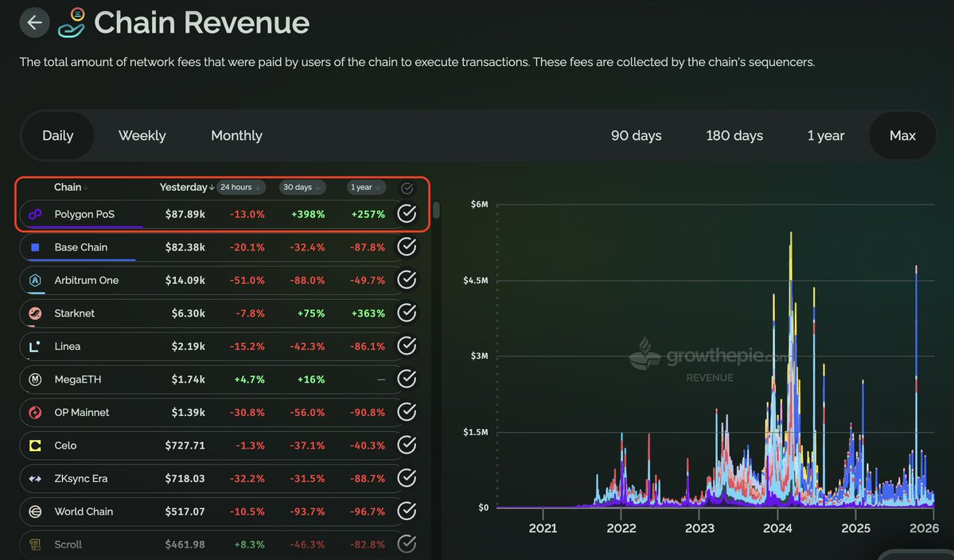Click the Linea logo icon
Screen dimensions: 954x560
pyautogui.click(x=35, y=346)
